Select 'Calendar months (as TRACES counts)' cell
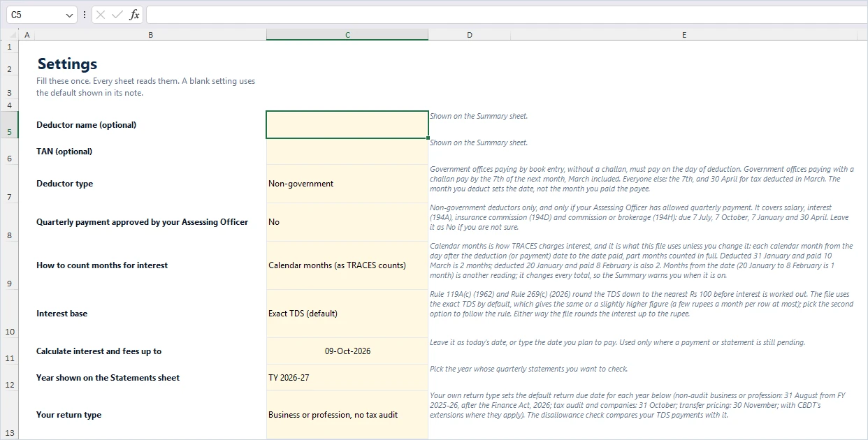Screen dimensions: 868x440 (x=347, y=265)
